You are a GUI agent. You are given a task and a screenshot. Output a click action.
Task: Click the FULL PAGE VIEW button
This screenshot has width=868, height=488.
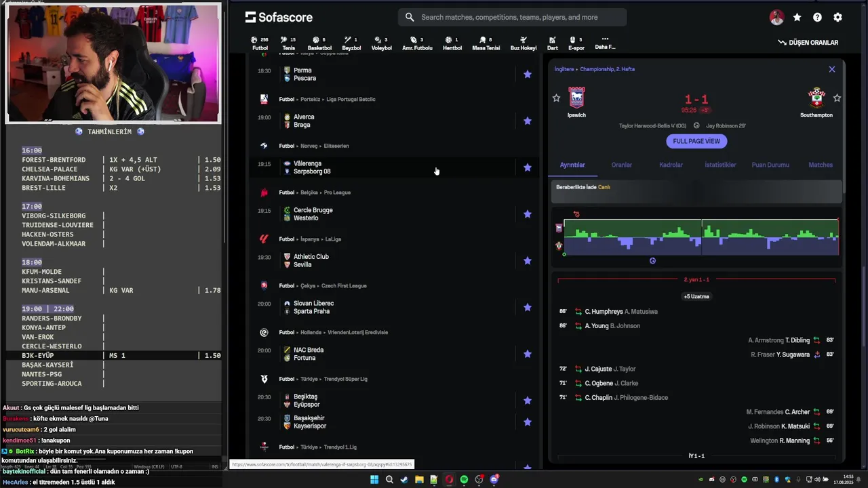coord(696,141)
